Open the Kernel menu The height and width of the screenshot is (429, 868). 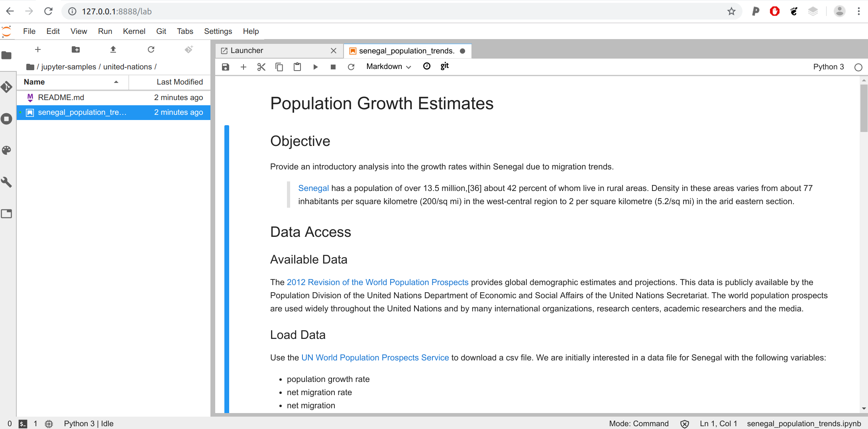click(x=134, y=31)
